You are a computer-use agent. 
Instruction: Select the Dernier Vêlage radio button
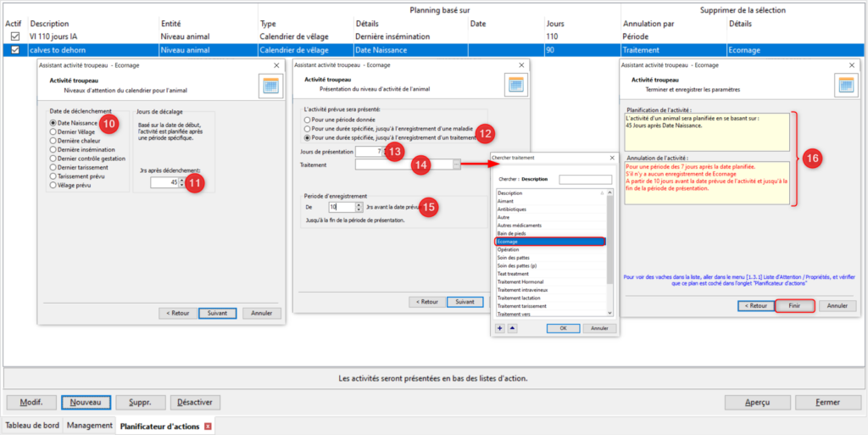pyautogui.click(x=53, y=132)
